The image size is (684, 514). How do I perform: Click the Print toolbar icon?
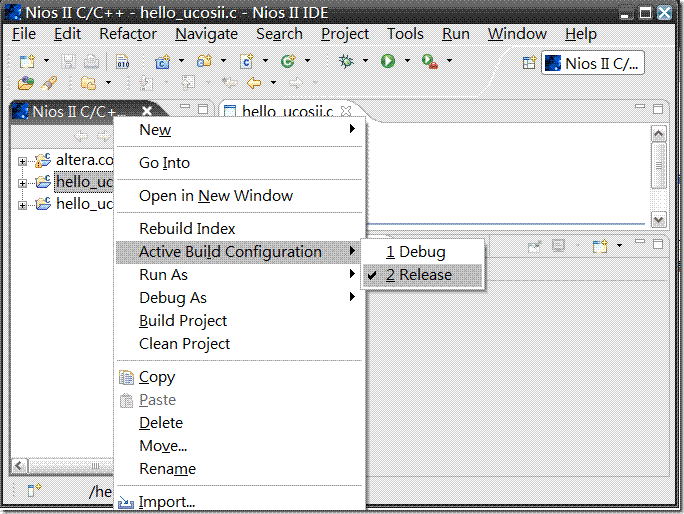(x=91, y=62)
